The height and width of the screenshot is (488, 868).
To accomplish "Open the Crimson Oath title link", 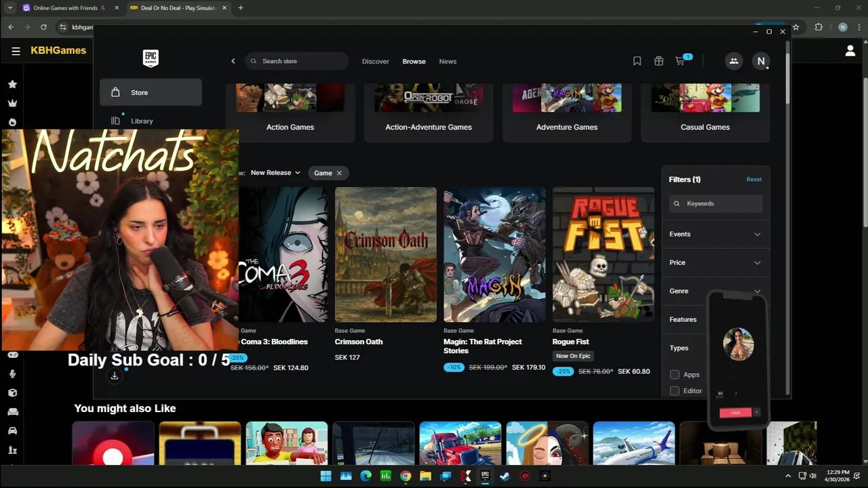I will [x=359, y=342].
